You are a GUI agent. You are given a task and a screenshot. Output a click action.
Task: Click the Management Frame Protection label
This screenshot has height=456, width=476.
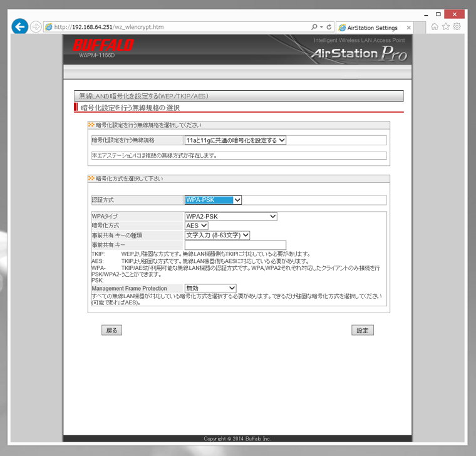click(129, 288)
